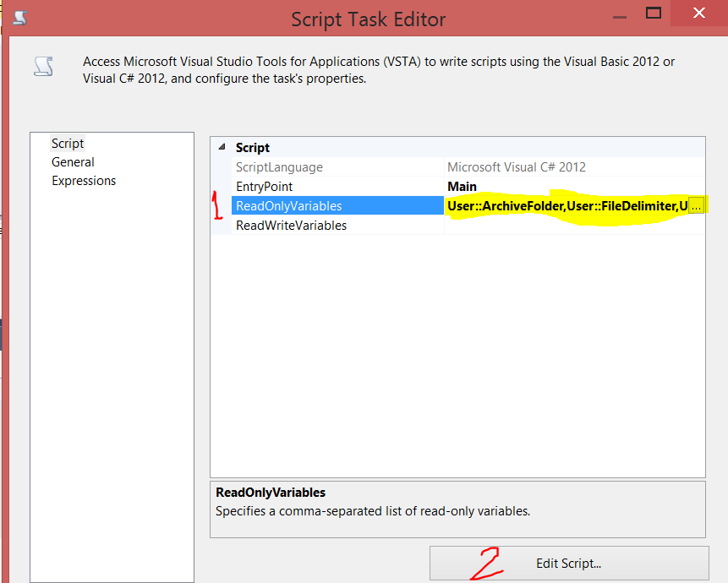
Task: Select the Script page in left pane
Action: pos(67,143)
